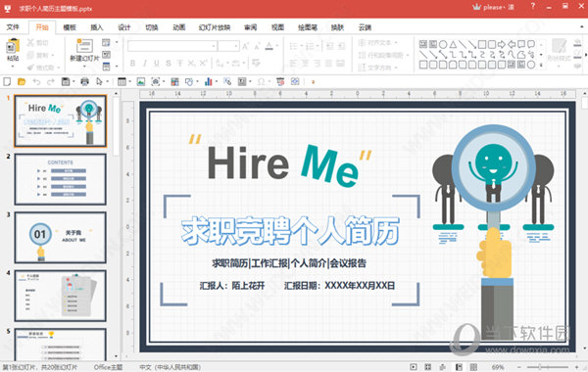The height and width of the screenshot is (372, 588).
Task: Expand the 新建幻灯片 dropdown arrow
Action: coord(84,67)
